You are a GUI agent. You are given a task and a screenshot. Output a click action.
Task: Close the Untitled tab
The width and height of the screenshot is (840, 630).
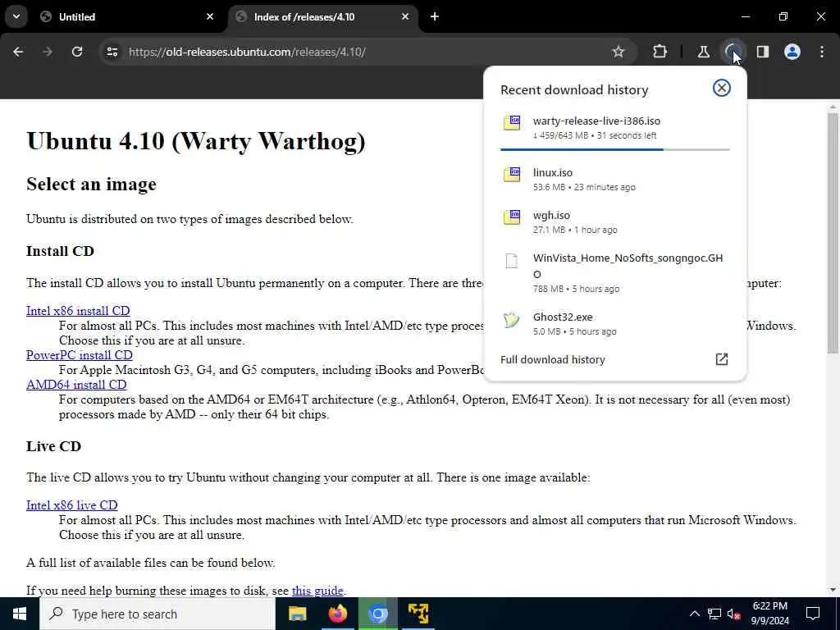click(x=210, y=16)
